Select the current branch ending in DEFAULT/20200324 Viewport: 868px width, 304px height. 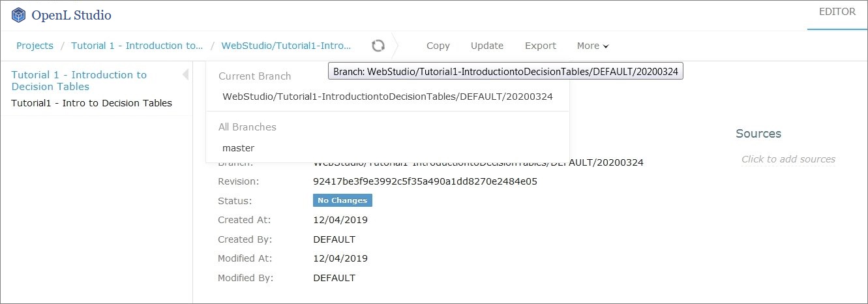pos(387,97)
